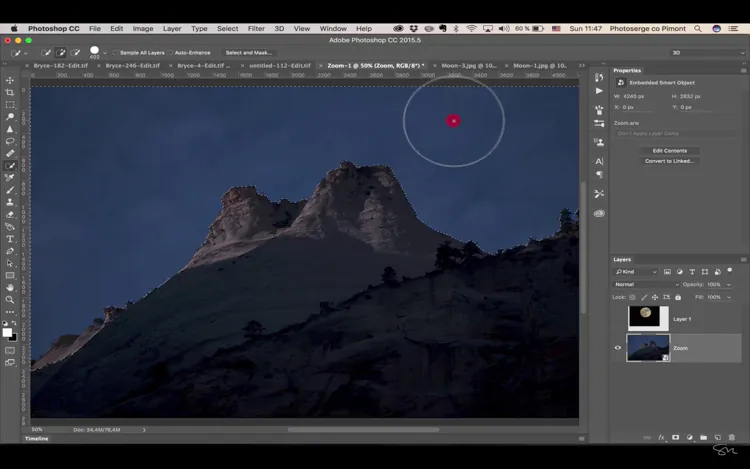
Task: Select the Horizontal Type tool
Action: (x=10, y=239)
